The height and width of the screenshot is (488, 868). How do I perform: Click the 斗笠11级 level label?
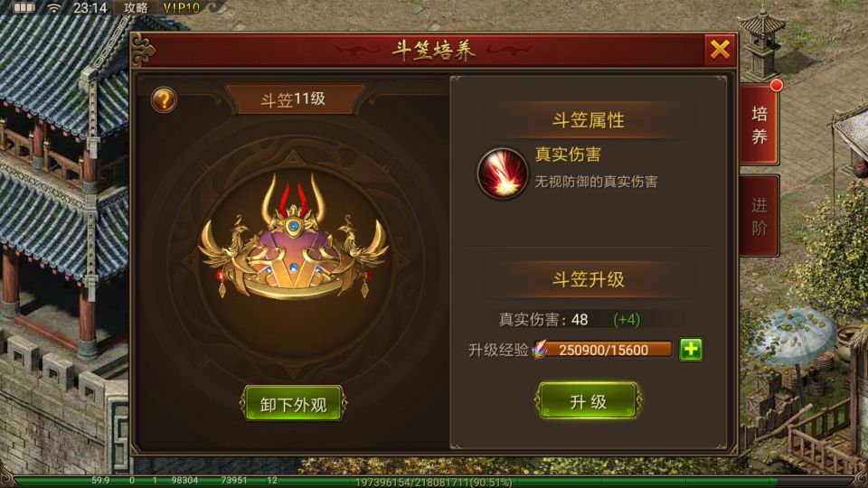pos(293,99)
